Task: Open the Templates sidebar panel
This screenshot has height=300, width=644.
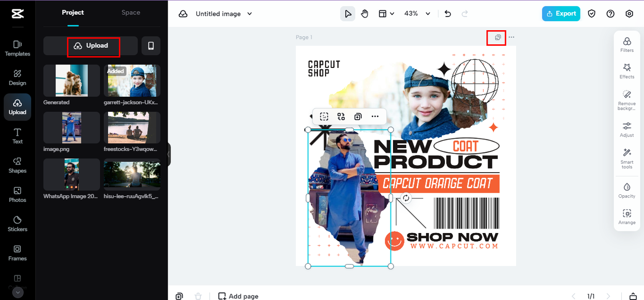Action: pos(18,48)
